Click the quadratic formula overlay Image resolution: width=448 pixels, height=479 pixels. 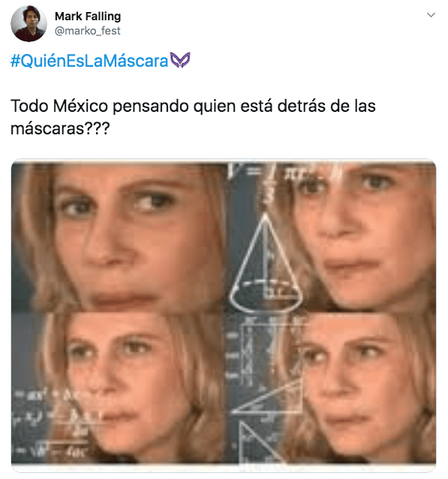tap(52, 425)
